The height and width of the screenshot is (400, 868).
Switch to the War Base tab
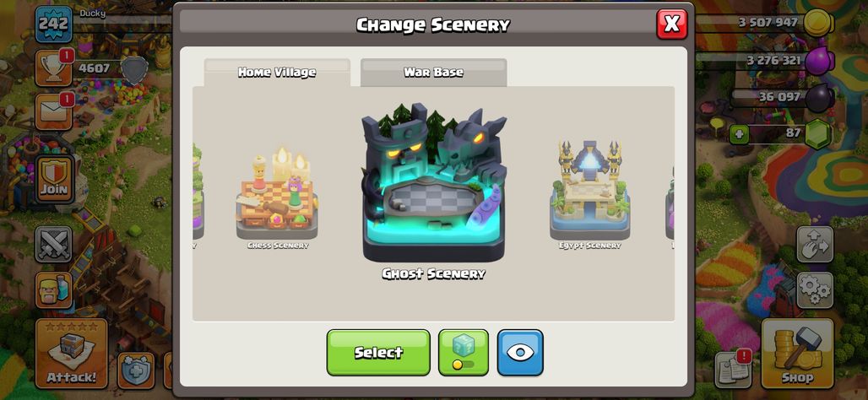(433, 73)
